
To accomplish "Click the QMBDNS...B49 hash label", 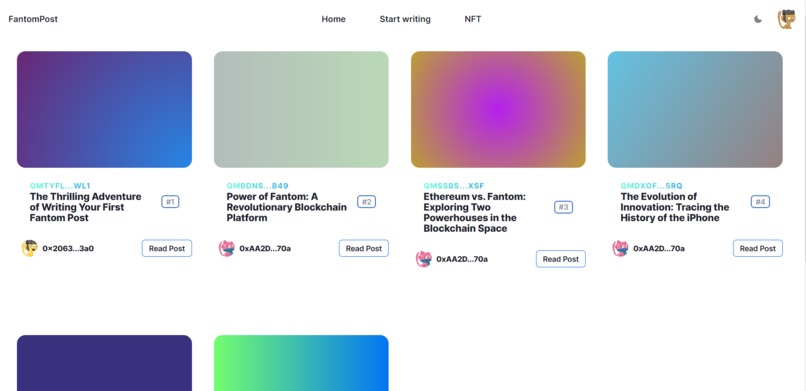I will (x=258, y=185).
